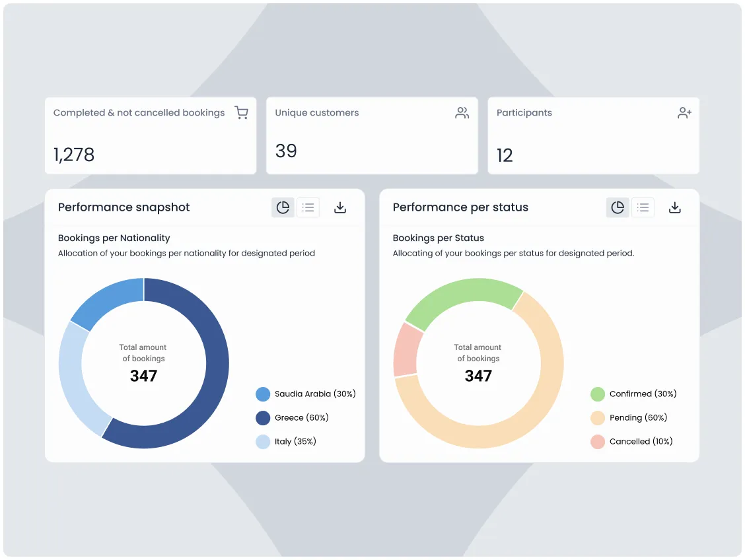
Task: Click the Allocating of your bookings per status description
Action: point(514,253)
